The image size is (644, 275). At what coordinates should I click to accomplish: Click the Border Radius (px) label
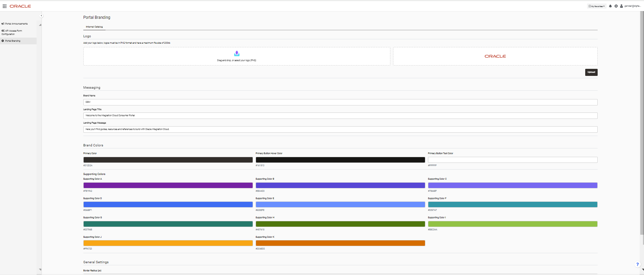[x=92, y=271]
